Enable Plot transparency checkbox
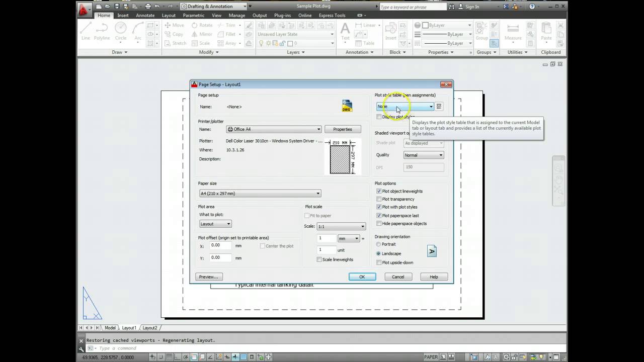The image size is (644, 362). tap(379, 199)
